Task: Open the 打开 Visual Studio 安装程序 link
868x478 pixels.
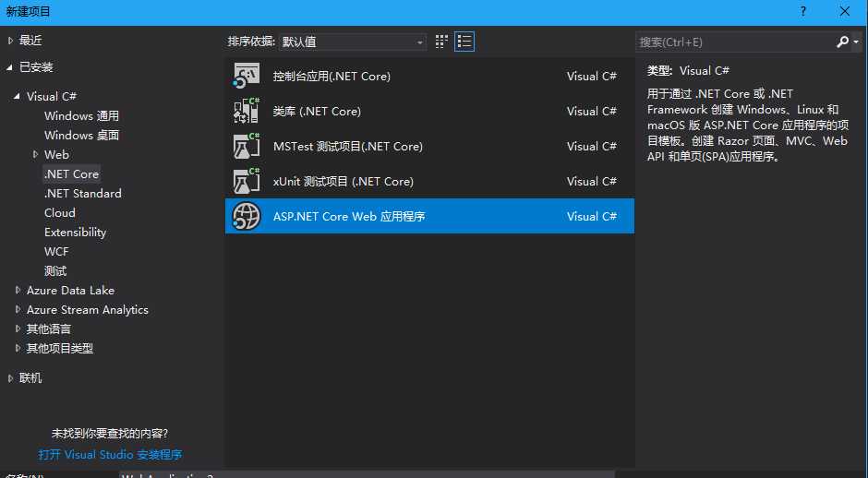Action: click(110, 455)
